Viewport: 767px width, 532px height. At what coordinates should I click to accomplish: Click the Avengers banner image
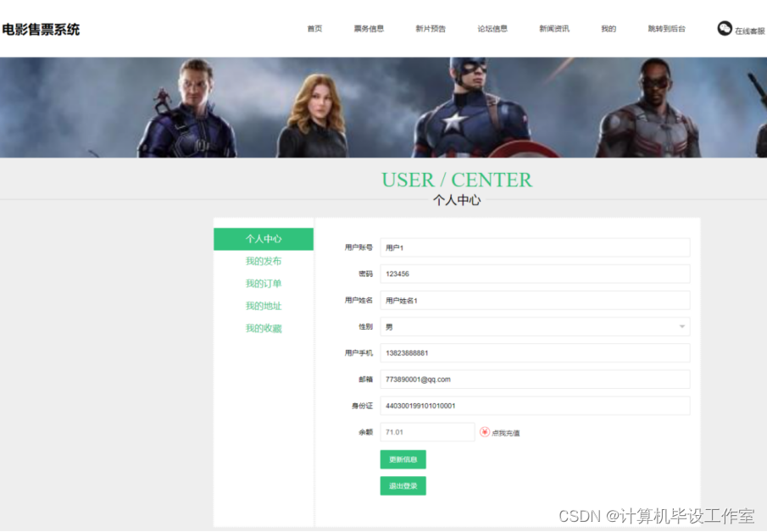[x=383, y=108]
